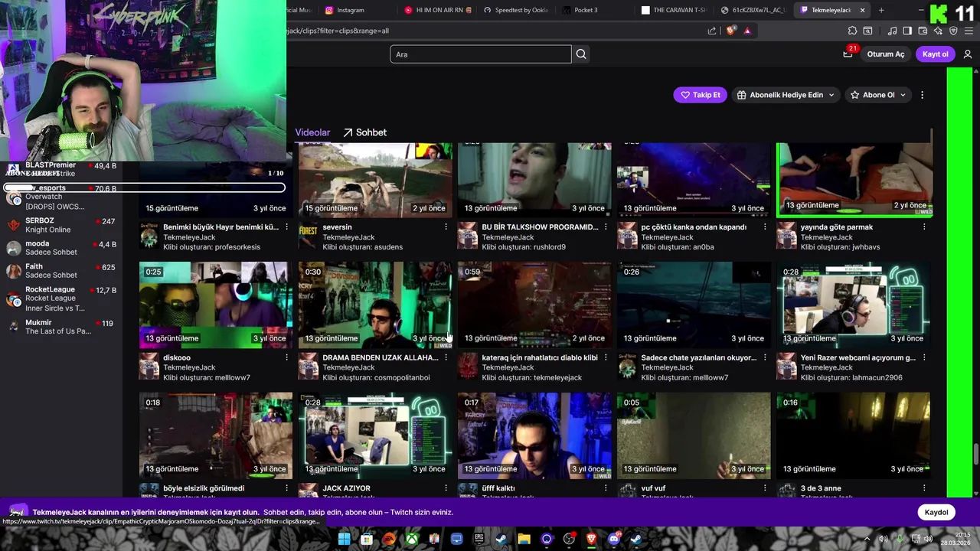
Task: Open the Yeni Razer webcami clip thumbnail
Action: click(853, 305)
